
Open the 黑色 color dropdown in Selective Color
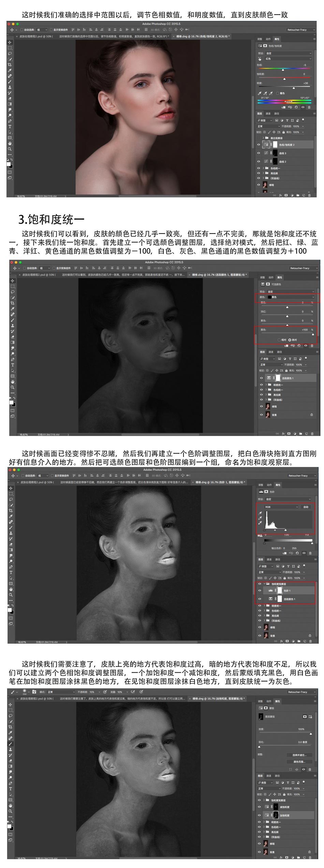point(290,297)
